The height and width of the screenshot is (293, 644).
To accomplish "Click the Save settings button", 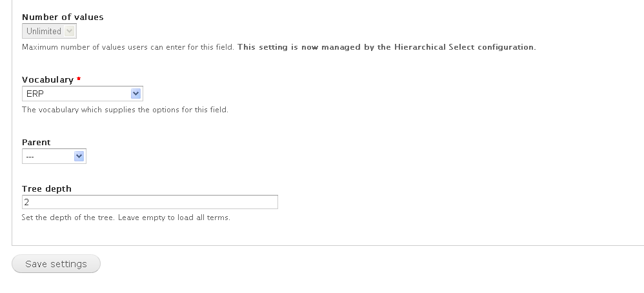I will [56, 264].
